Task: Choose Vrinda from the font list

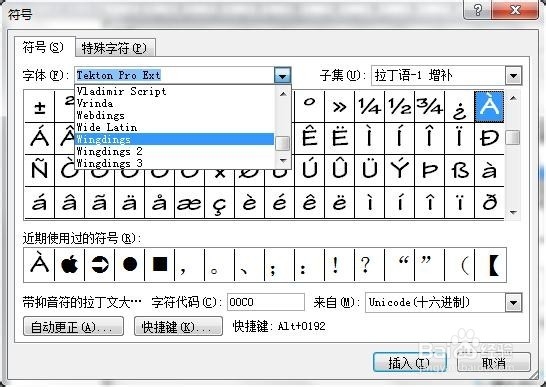Action: point(174,103)
